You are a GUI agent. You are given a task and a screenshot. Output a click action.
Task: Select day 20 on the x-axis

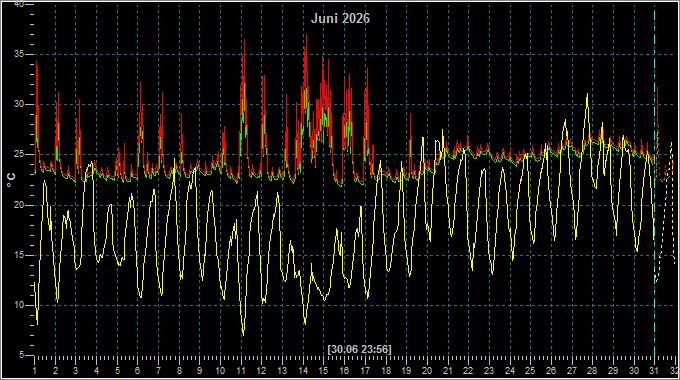427,371
